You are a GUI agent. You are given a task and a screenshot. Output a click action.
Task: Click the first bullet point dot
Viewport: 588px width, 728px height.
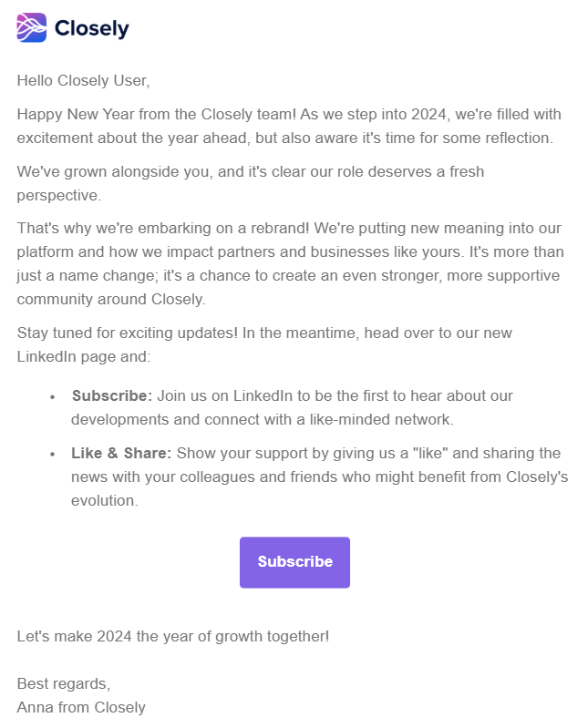point(52,396)
